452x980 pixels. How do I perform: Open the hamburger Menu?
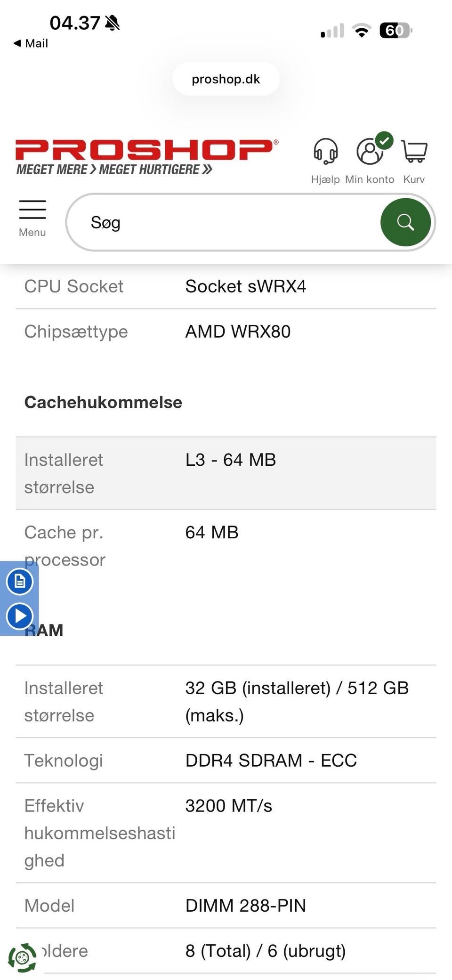point(32,210)
